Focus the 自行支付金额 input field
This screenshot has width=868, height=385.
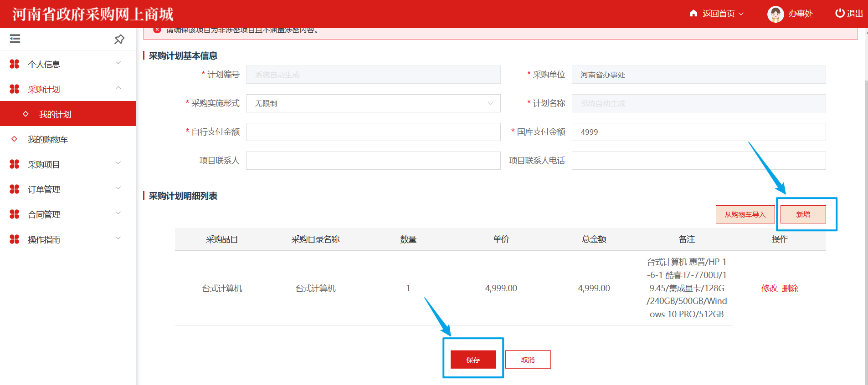tap(373, 132)
